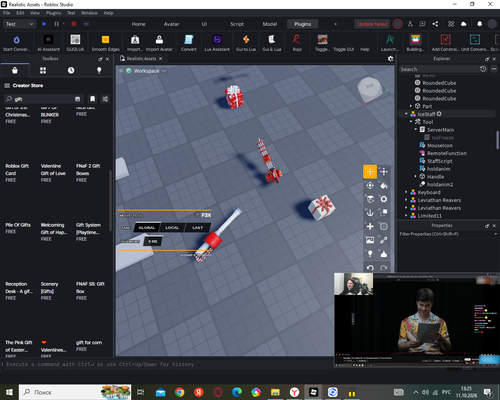
Task: Open the Toolbox inventory tab icon
Action: point(43,70)
